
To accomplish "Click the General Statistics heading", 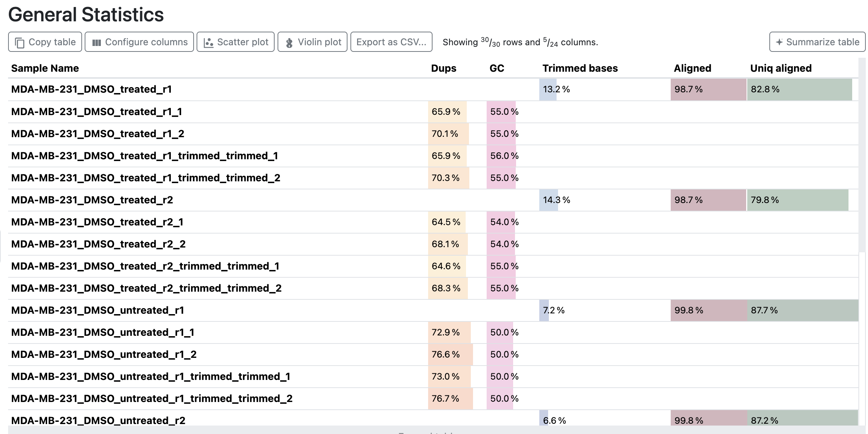I will [x=86, y=15].
